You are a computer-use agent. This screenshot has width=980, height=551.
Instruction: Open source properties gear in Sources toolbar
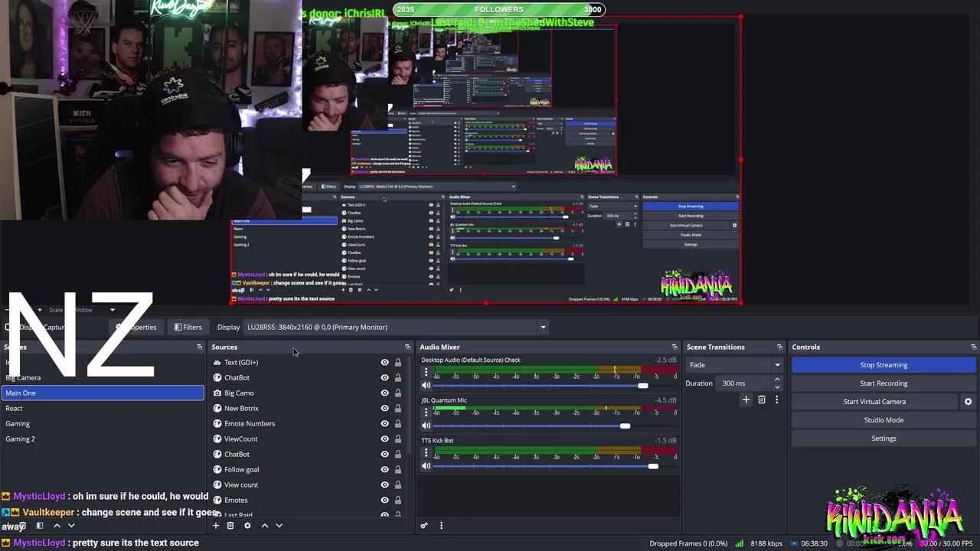(x=247, y=526)
